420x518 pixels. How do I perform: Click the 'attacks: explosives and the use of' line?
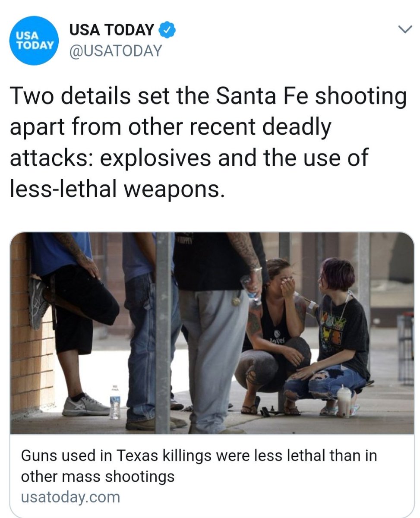188,158
